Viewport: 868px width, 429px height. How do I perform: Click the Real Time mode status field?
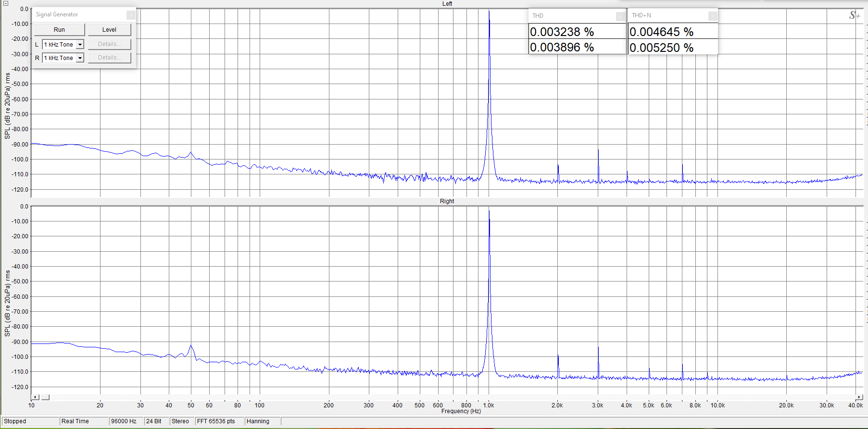(x=75, y=421)
